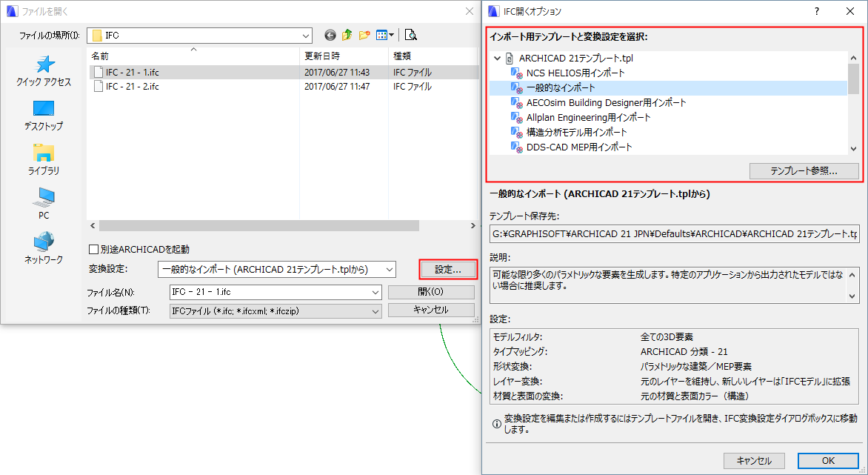Click テンプレート参照... browse template button

pyautogui.click(x=804, y=171)
